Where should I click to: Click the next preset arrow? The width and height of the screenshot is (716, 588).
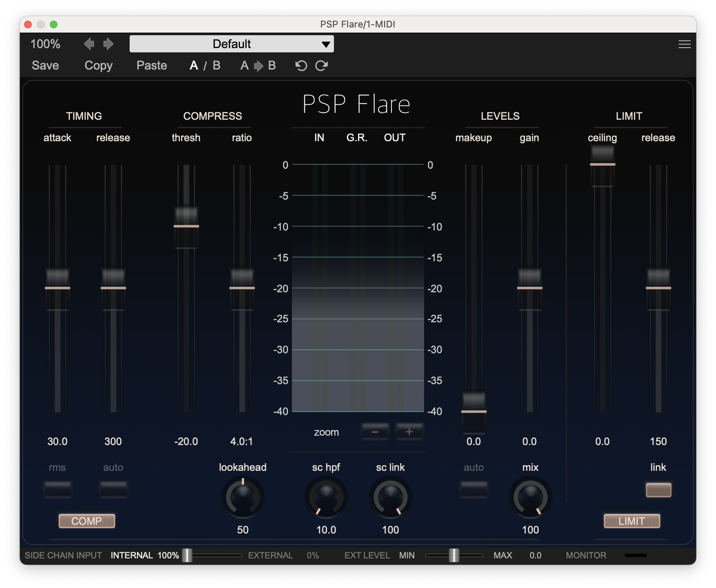(x=108, y=44)
